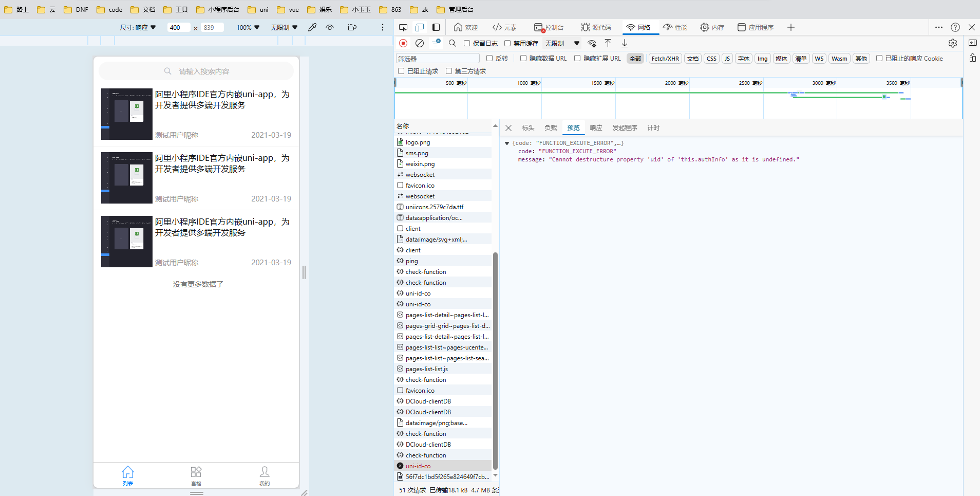980x496 pixels.
Task: Click the import HAR upload arrow
Action: pos(608,43)
